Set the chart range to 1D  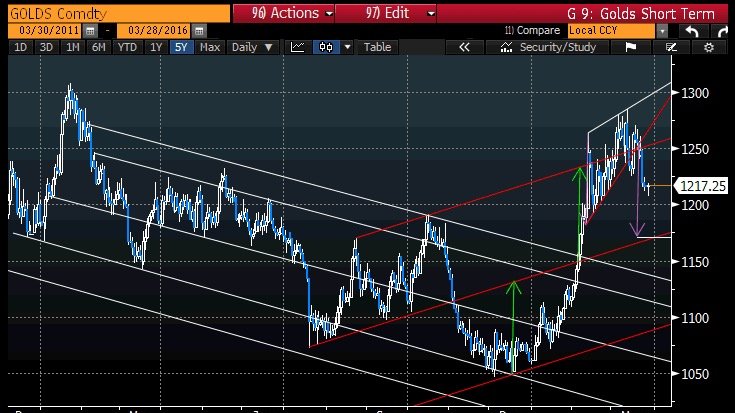(x=20, y=47)
